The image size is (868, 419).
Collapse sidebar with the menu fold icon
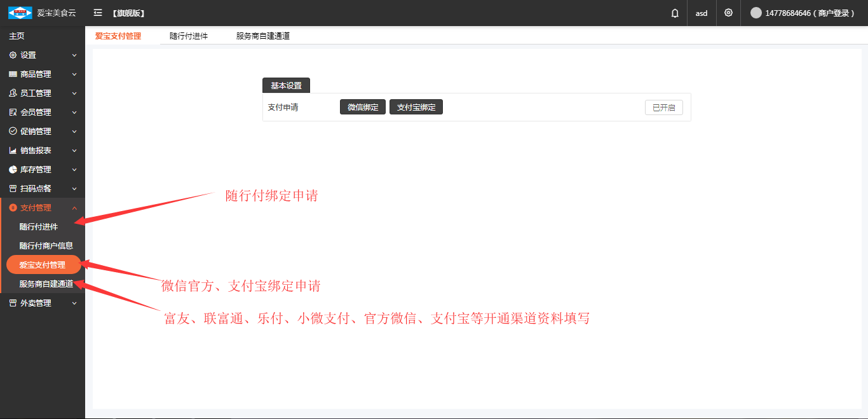click(x=98, y=13)
